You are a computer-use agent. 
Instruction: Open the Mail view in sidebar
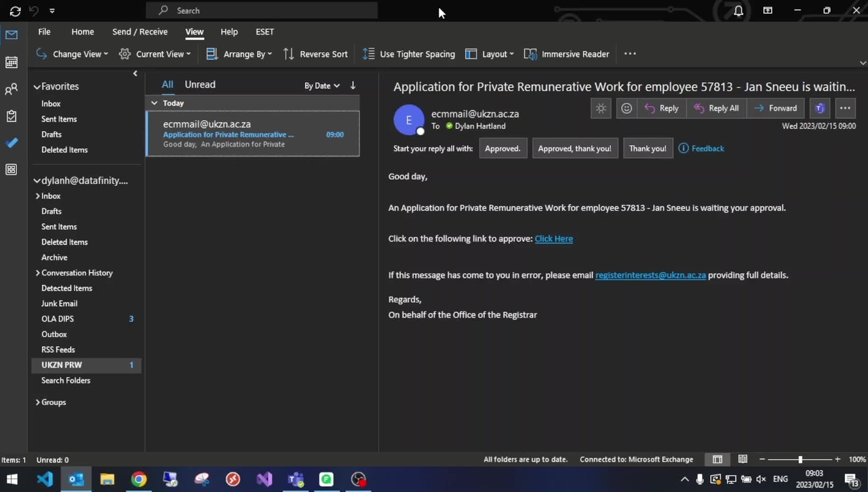(x=12, y=35)
